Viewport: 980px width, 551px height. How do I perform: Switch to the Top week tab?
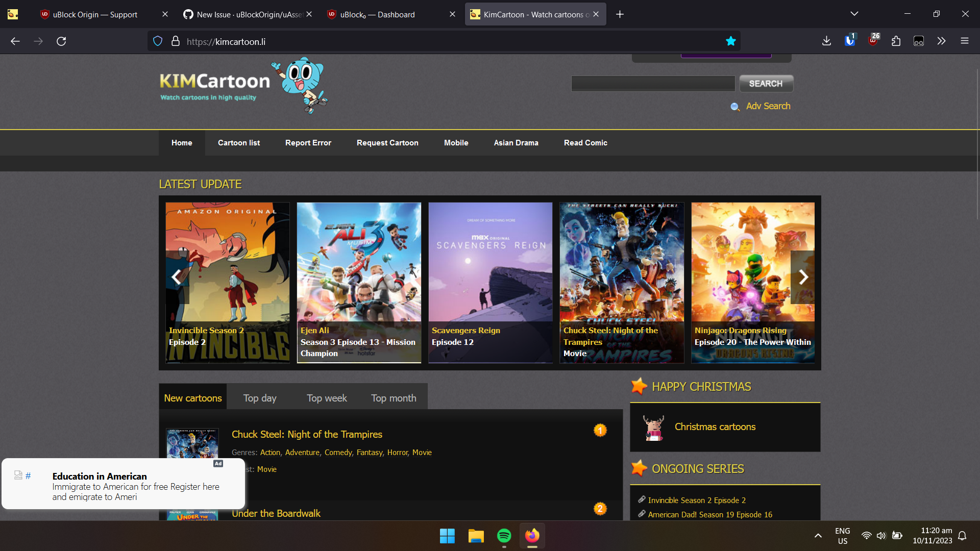point(327,398)
